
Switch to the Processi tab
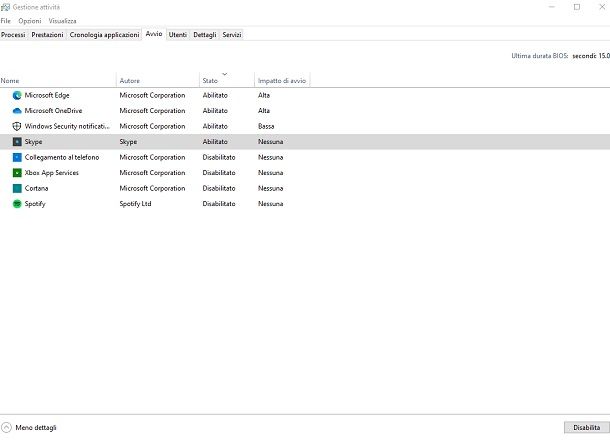point(13,35)
